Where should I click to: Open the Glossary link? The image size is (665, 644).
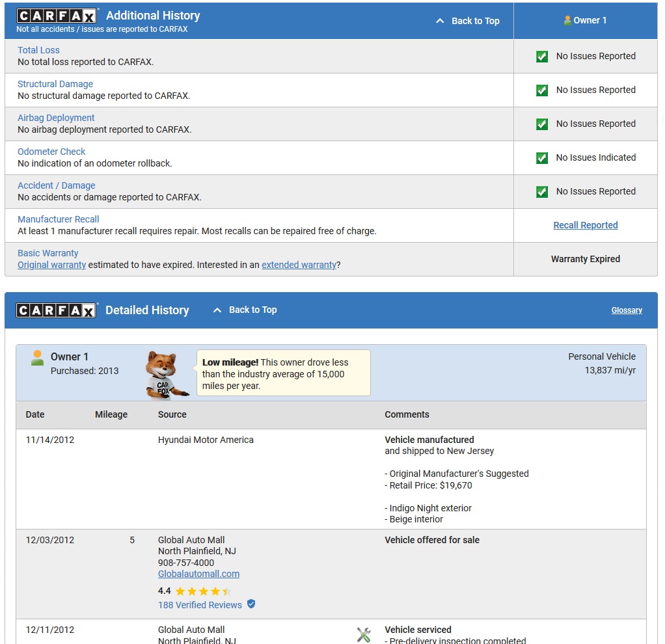pos(627,310)
